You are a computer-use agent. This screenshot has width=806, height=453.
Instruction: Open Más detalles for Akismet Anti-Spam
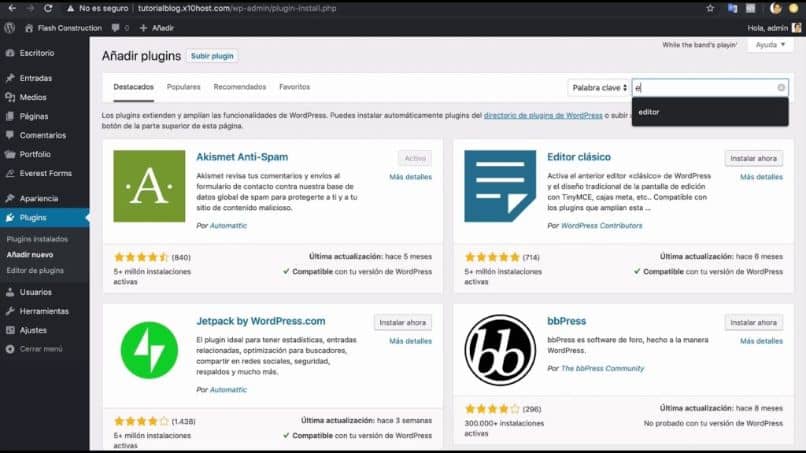coord(410,177)
